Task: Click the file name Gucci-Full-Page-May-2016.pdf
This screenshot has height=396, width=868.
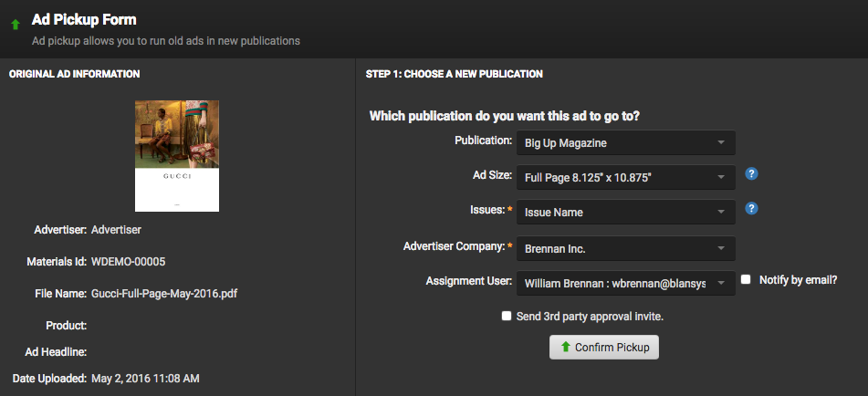Action: coord(164,294)
